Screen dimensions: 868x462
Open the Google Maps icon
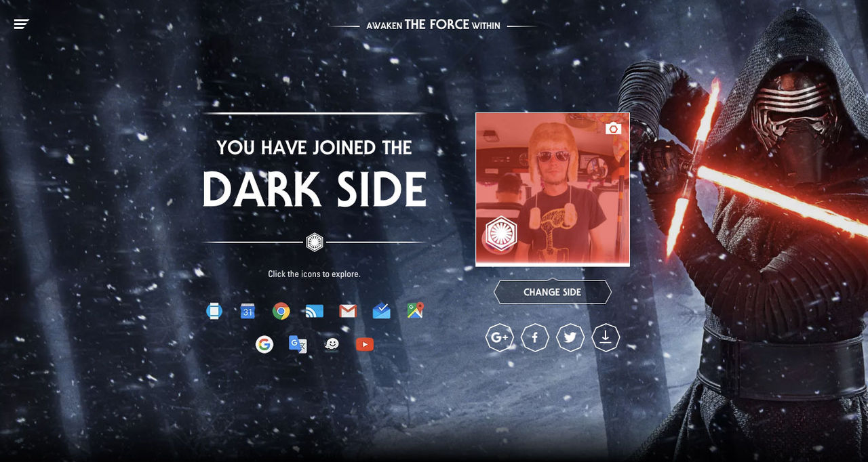click(416, 311)
